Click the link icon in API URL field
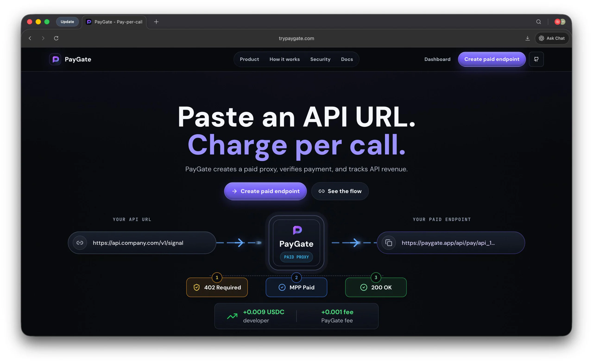The image size is (593, 364). (80, 243)
